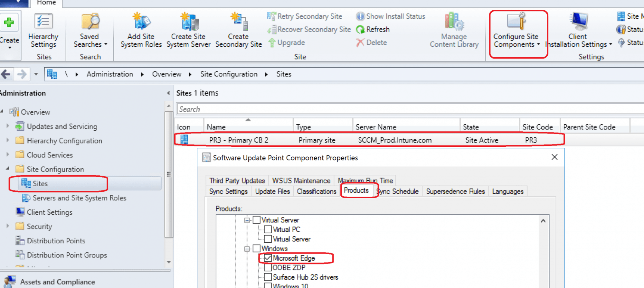Click Create Site System Server icon
This screenshot has width=644, height=288.
pyautogui.click(x=189, y=22)
